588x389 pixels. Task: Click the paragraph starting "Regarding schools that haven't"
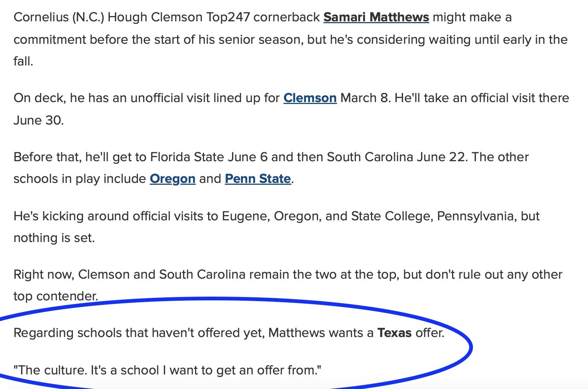[229, 333]
